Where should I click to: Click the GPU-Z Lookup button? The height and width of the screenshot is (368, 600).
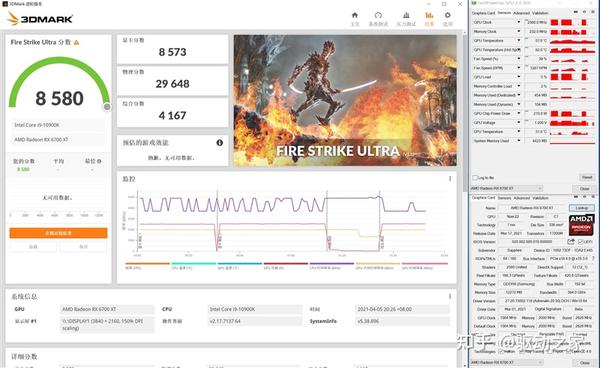(582, 208)
